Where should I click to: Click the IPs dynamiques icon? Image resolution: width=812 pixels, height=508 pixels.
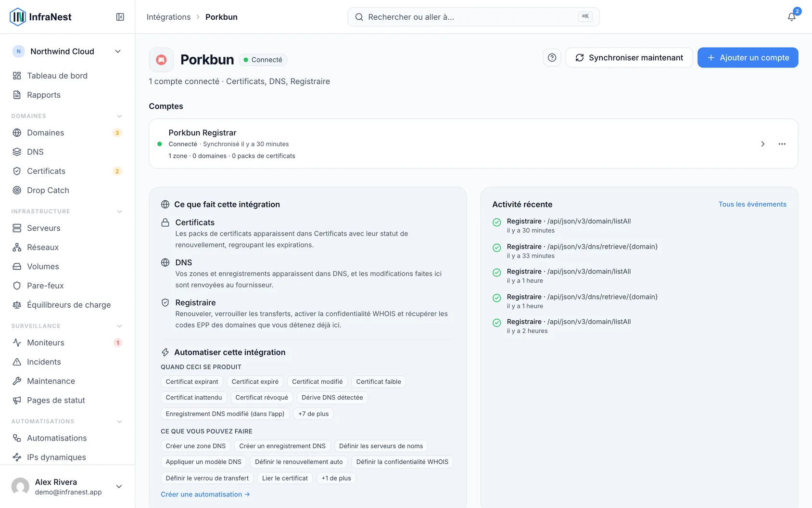[x=17, y=457]
